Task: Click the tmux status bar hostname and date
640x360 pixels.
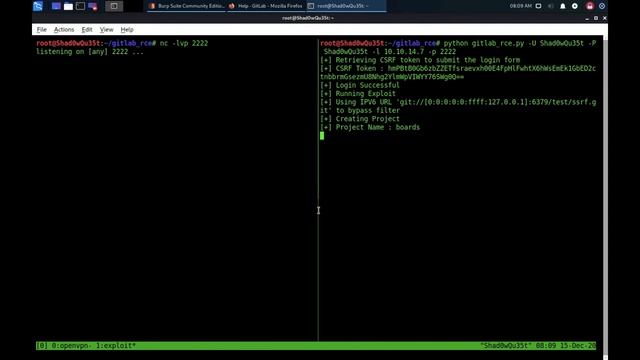Action: coord(538,346)
